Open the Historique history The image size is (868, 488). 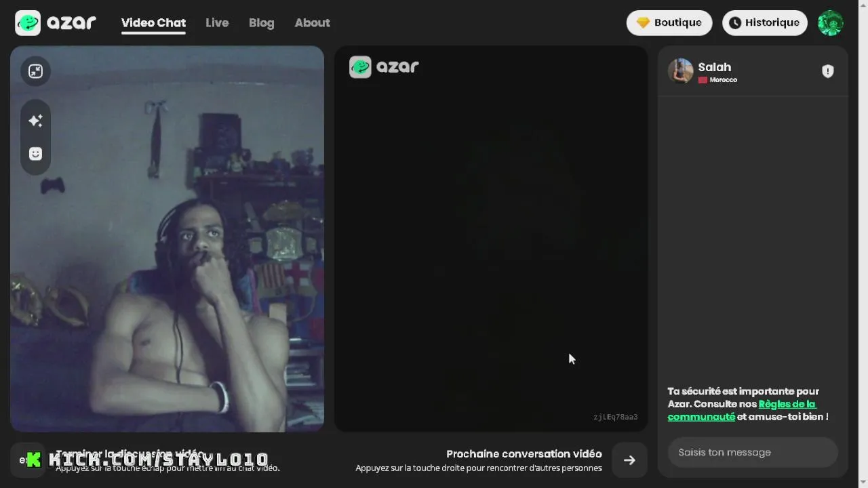coord(765,22)
